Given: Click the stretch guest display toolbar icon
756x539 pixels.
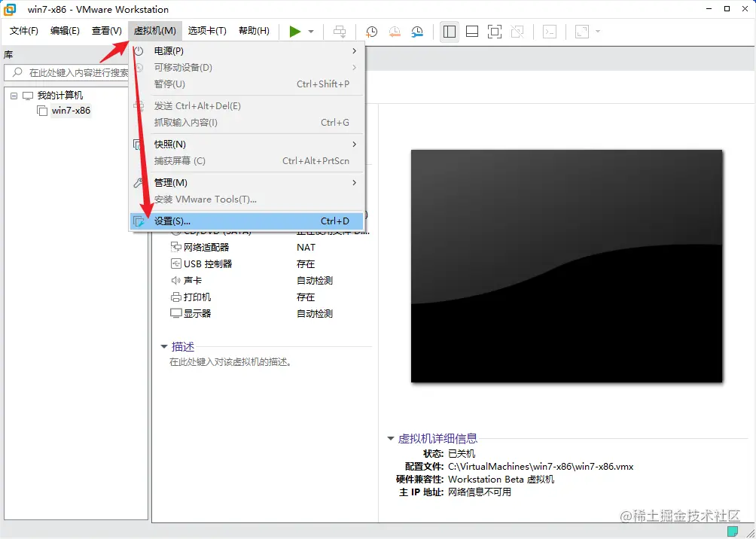Looking at the screenshot, I should pos(582,32).
